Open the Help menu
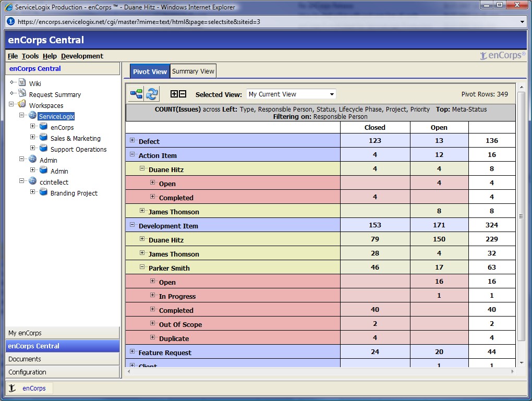Viewport: 532px width, 401px height. coord(50,56)
